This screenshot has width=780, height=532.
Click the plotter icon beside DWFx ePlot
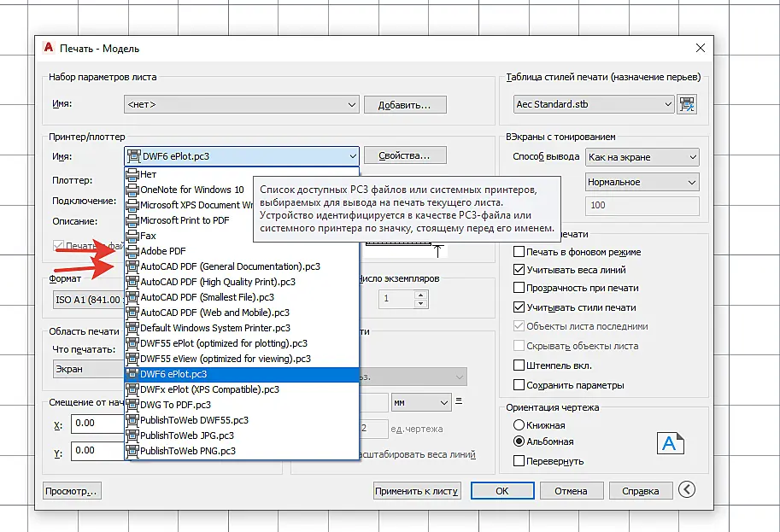coord(132,389)
